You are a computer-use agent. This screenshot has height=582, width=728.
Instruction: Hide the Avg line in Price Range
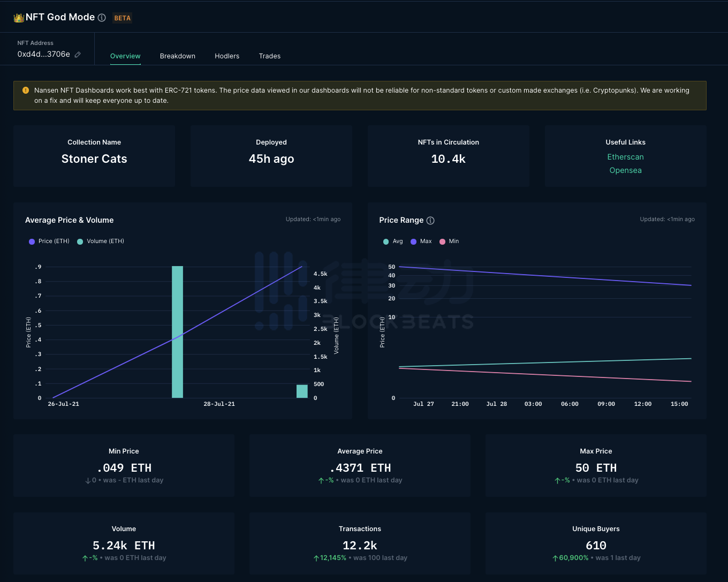point(393,241)
